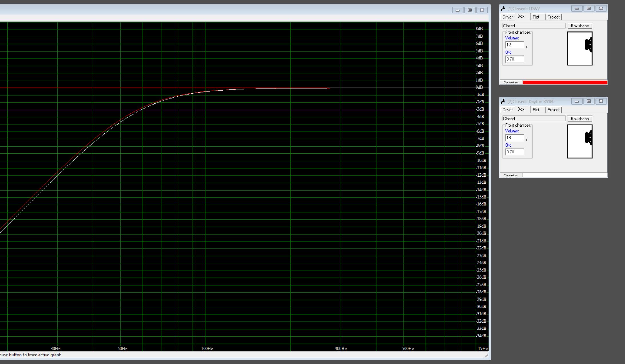Click Qtc label in LDW7 window
Viewport: 625px width, 364px height.
click(509, 52)
